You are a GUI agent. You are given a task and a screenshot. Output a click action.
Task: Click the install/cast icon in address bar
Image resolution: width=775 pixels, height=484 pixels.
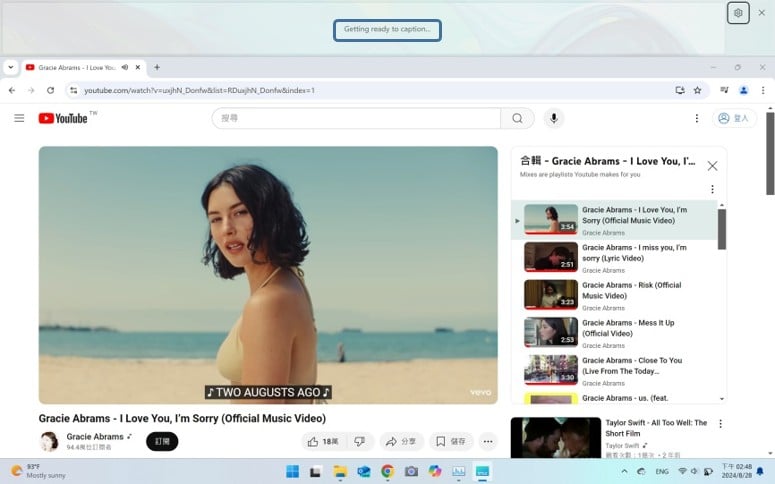pos(680,90)
